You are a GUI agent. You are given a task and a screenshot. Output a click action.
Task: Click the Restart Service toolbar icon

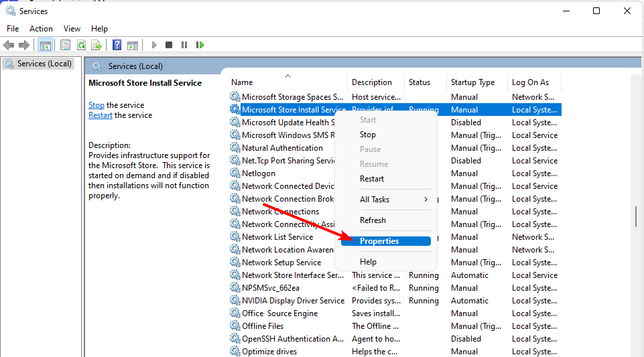pos(200,45)
